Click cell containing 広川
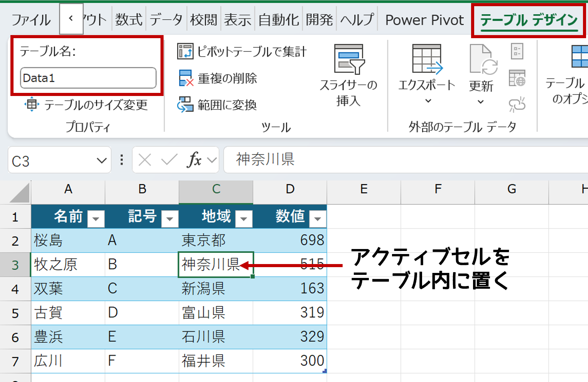The height and width of the screenshot is (382, 588). 68,361
